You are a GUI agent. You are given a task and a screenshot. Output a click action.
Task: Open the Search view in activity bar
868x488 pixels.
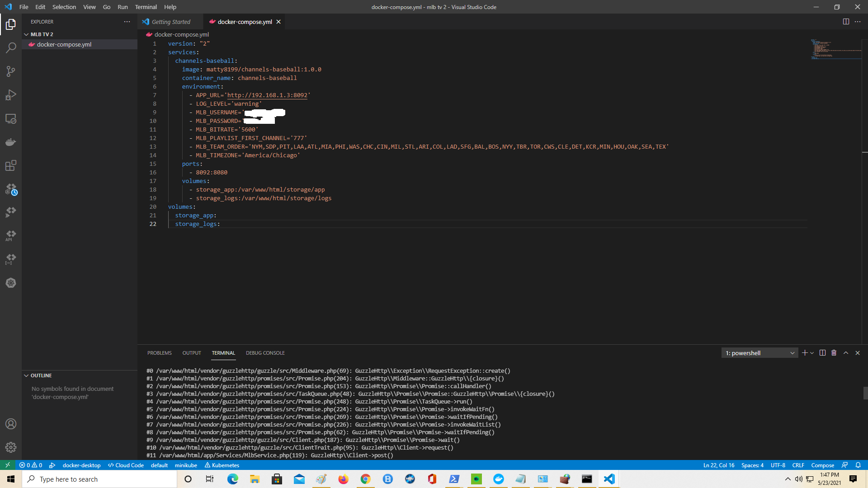(11, 47)
